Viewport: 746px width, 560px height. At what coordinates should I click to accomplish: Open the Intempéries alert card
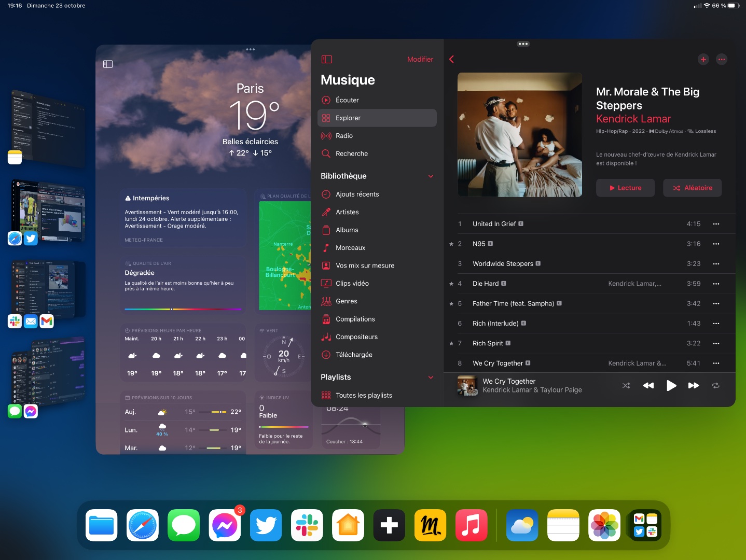pos(183,218)
